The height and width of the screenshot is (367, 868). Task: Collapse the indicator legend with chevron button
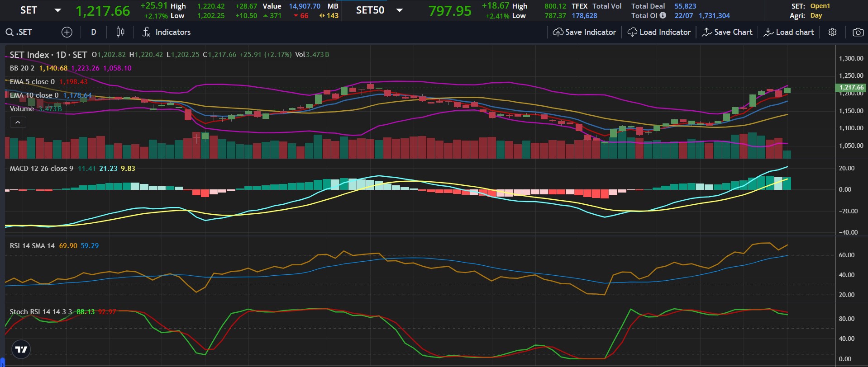tap(18, 122)
